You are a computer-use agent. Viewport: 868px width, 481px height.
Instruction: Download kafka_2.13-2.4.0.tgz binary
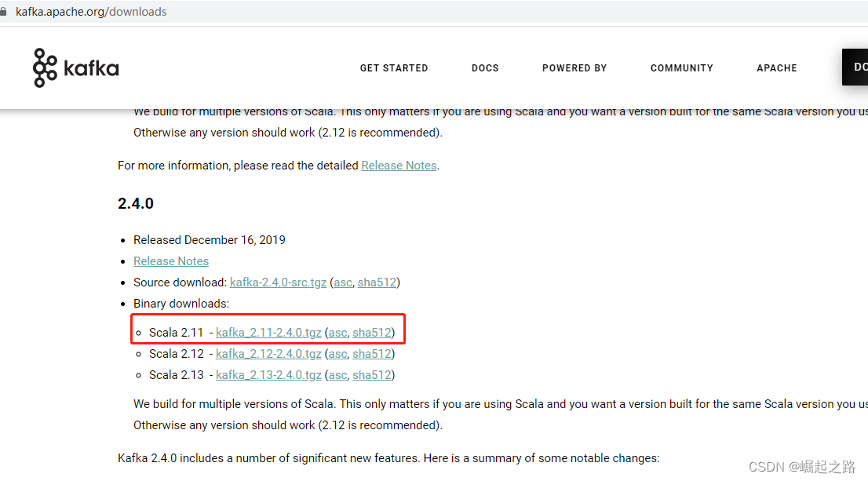pos(268,375)
